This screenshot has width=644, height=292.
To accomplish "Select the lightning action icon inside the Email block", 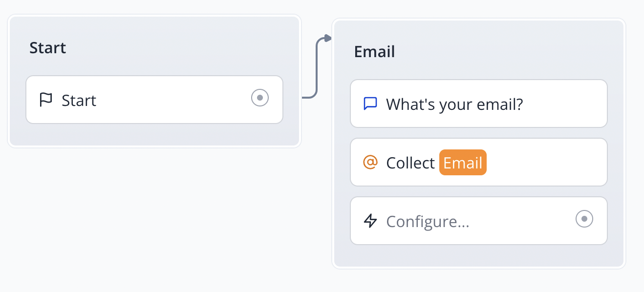I will (x=371, y=221).
